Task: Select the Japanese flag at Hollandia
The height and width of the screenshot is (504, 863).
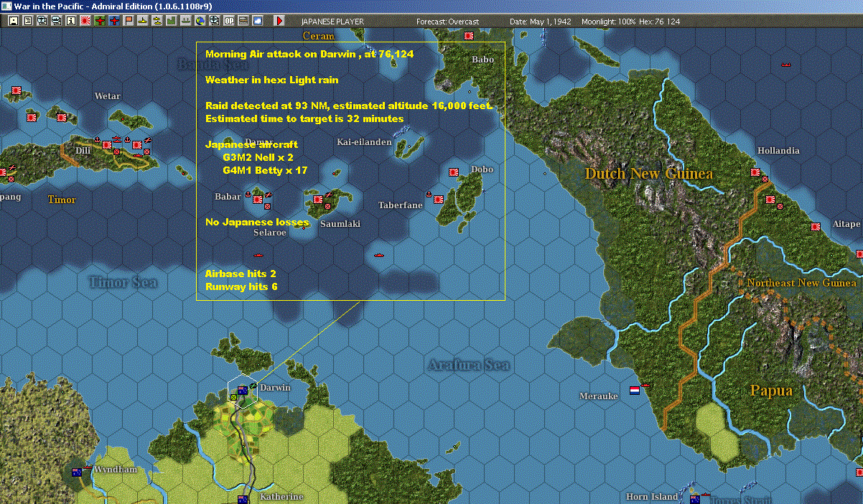Action: click(755, 172)
